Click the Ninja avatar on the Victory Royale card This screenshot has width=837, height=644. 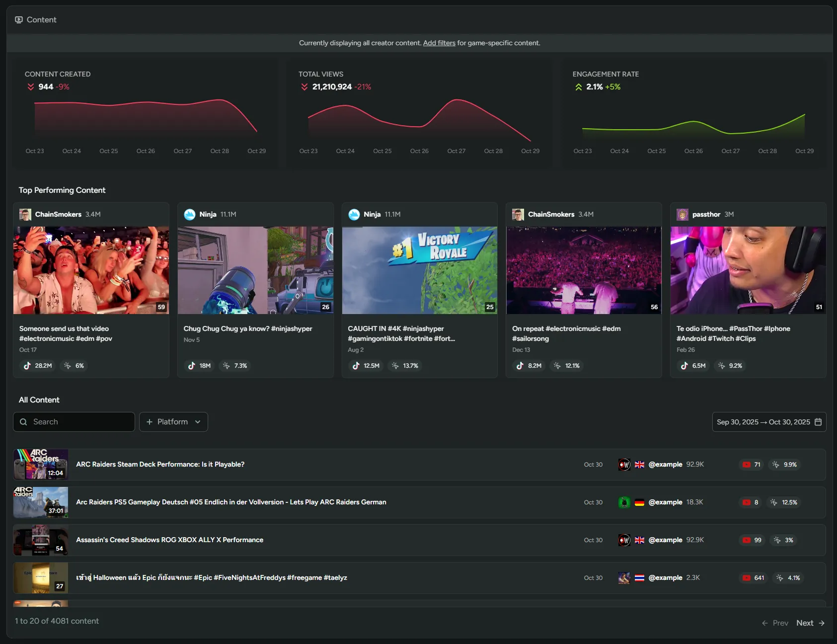(x=354, y=214)
